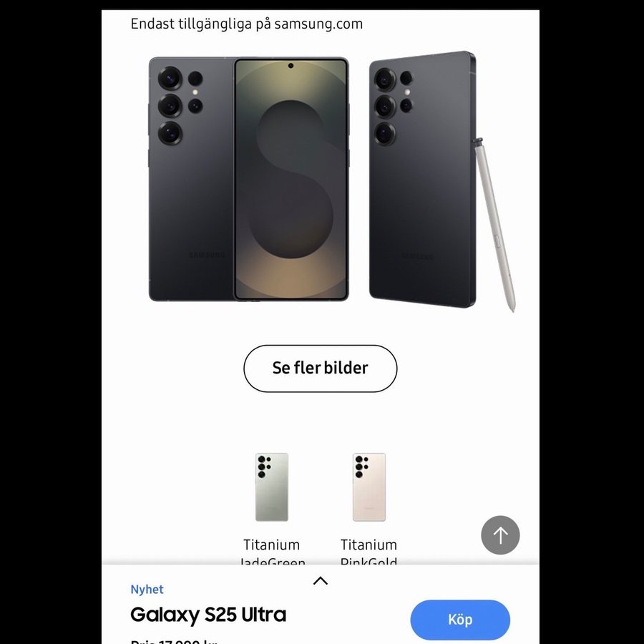Open the angled phone with S Pen image

coord(442,181)
